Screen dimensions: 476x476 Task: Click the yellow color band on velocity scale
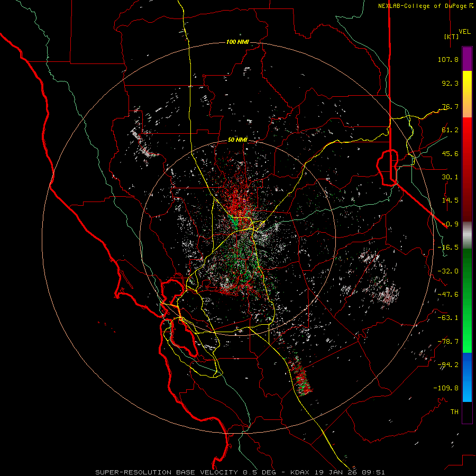pos(467,94)
